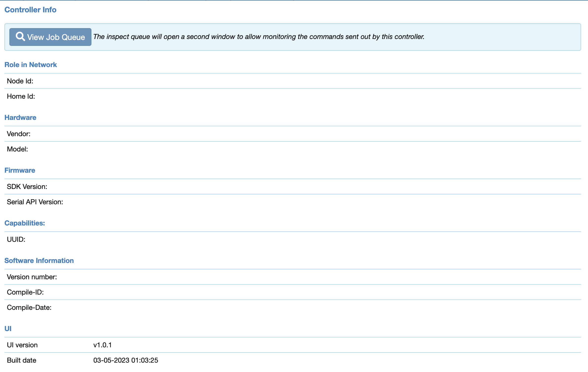Click the Vendor row label

point(19,134)
